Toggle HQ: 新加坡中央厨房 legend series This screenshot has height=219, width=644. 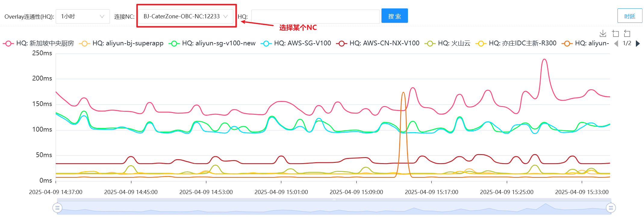pyautogui.click(x=39, y=44)
